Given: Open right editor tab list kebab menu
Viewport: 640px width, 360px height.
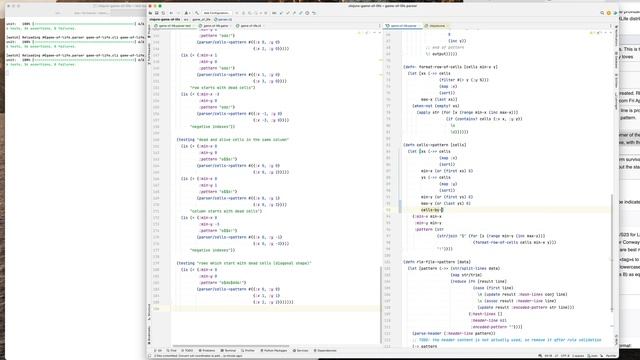Looking at the screenshot, I should pos(611,26).
